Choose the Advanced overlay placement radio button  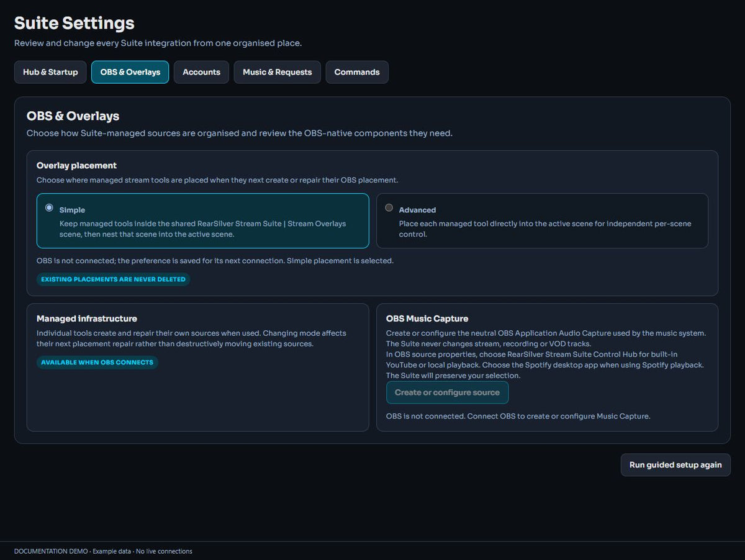click(389, 208)
